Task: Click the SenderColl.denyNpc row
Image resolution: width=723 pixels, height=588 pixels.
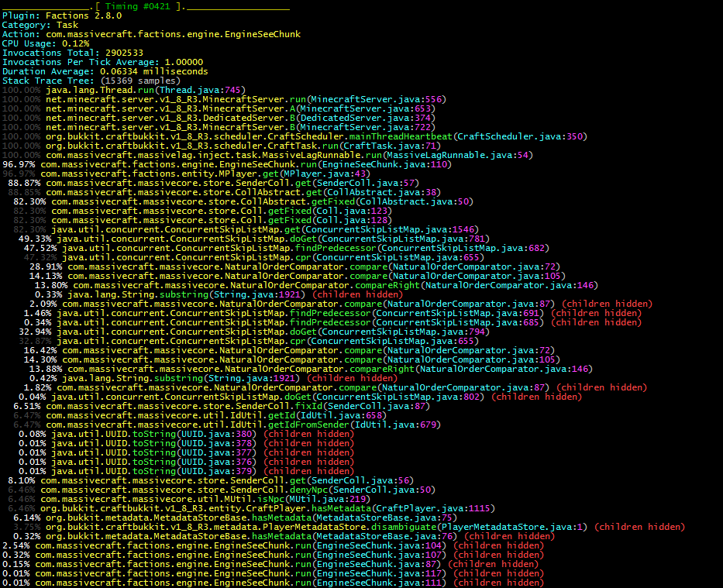Action: (x=222, y=490)
